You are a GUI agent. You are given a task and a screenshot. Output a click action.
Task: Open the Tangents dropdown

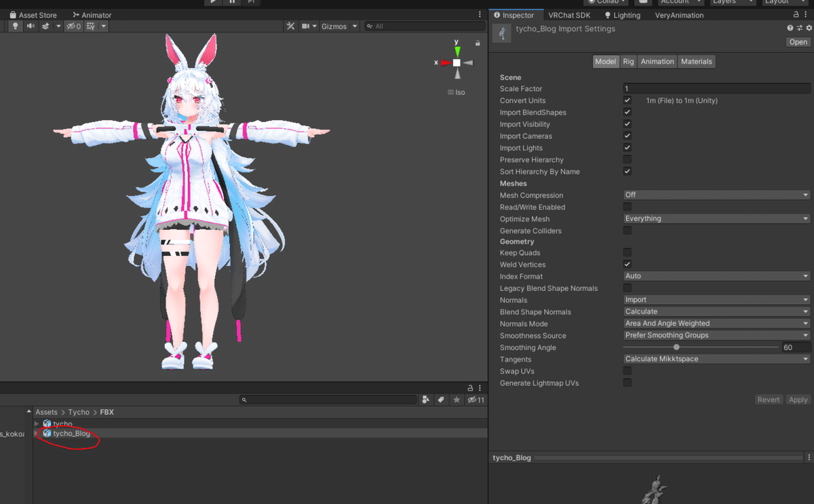[x=716, y=360]
